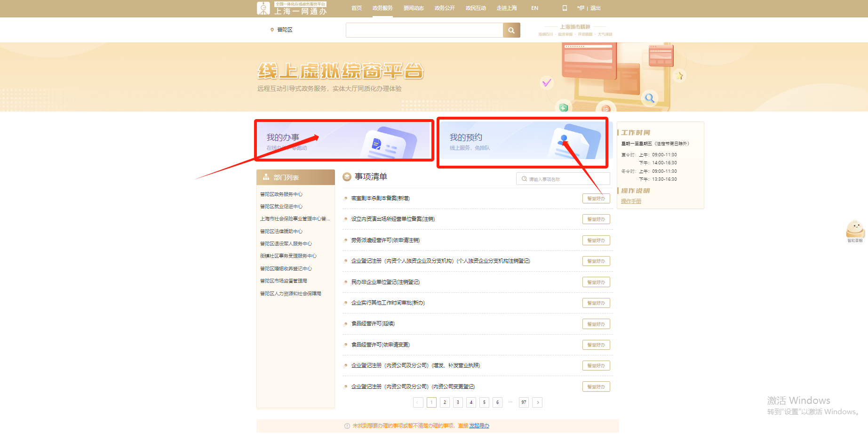Open the 操作手册 link
The height and width of the screenshot is (434, 868).
pyautogui.click(x=631, y=201)
